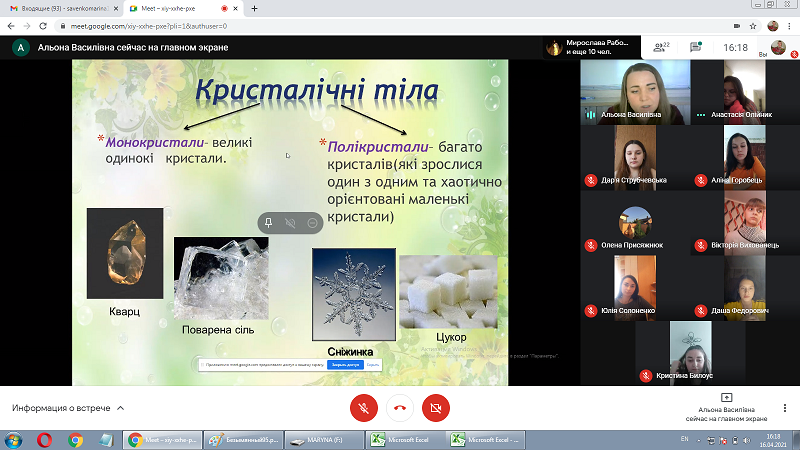This screenshot has height=450, width=800.
Task: Click the Мирослава Рабо... participants notification
Action: [x=591, y=47]
